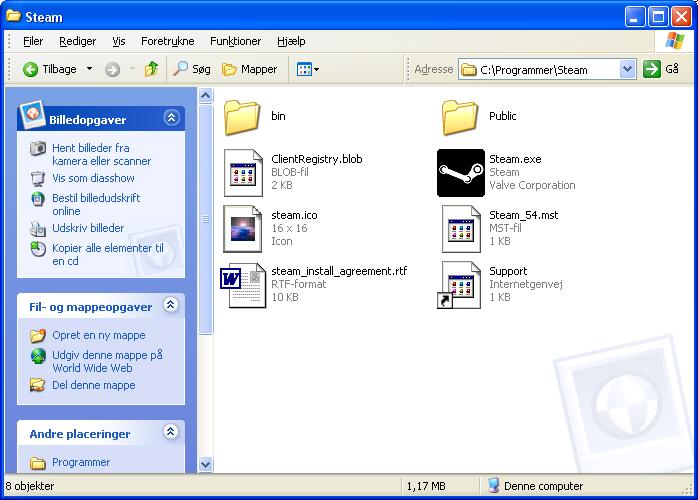This screenshot has height=500, width=698.
Task: Click the printer icon beside Udskriv billeder
Action: [x=38, y=228]
